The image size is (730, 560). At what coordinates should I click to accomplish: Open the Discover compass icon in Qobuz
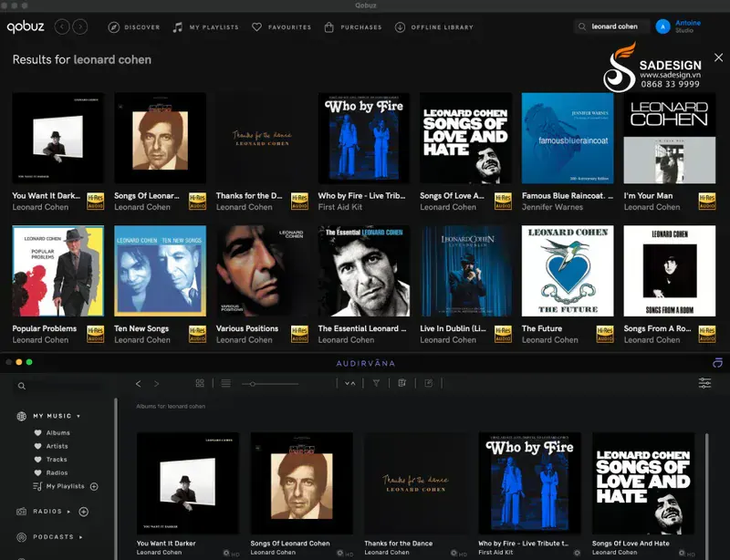pos(113,27)
